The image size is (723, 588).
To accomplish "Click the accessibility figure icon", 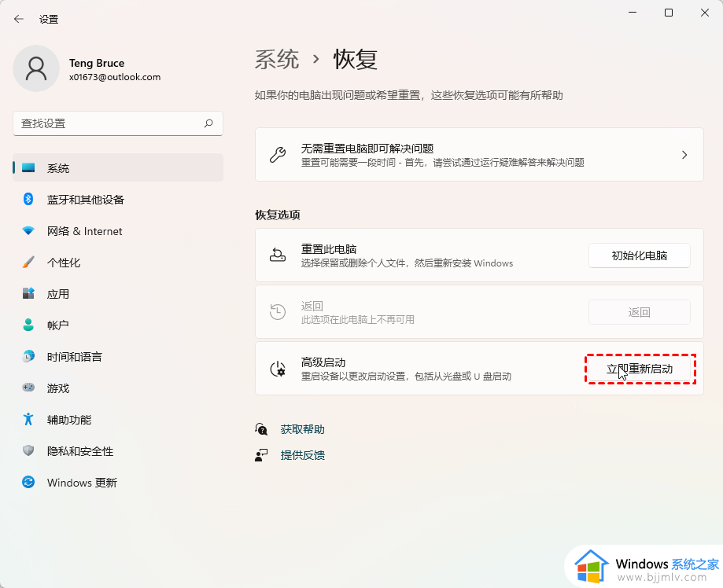I will pyautogui.click(x=28, y=419).
